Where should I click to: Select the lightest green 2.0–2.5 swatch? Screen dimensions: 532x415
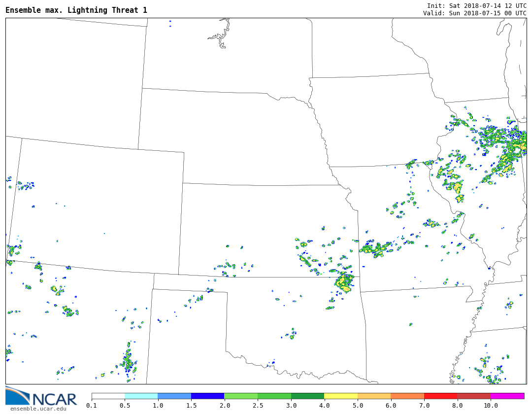click(240, 396)
